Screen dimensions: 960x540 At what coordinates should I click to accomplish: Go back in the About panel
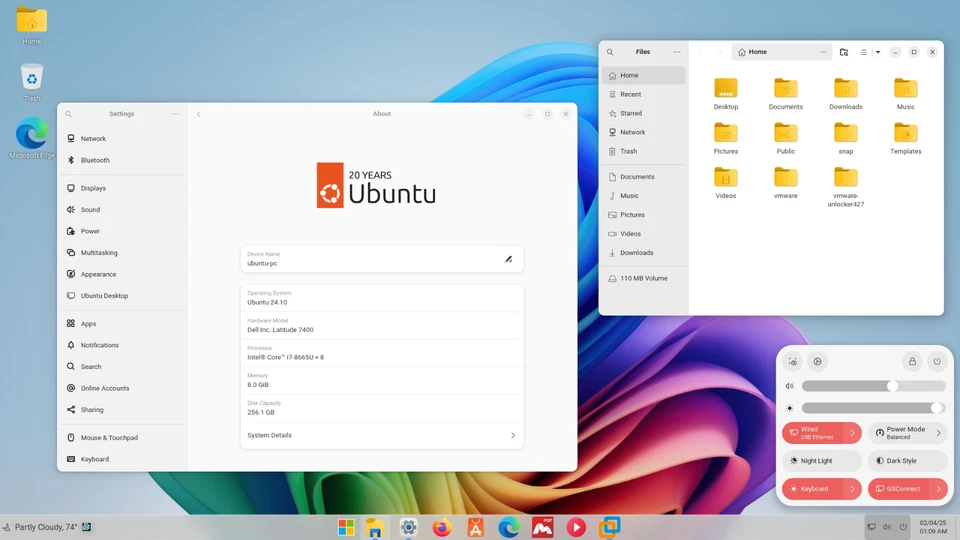tap(199, 114)
